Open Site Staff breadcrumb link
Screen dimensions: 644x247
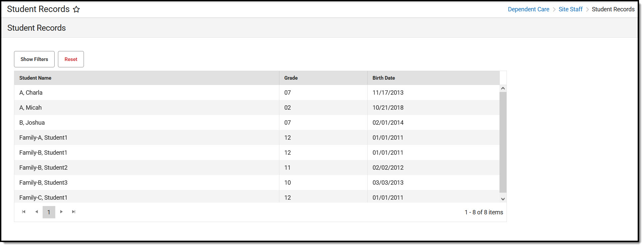tap(570, 9)
